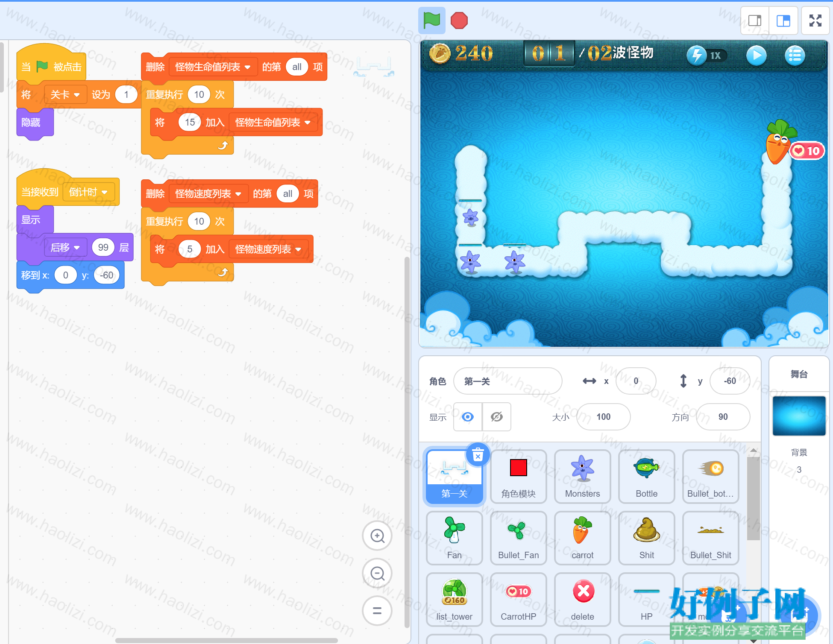This screenshot has width=833, height=644.
Task: Hide the sprite with crossed-eye toggle
Action: (x=496, y=417)
